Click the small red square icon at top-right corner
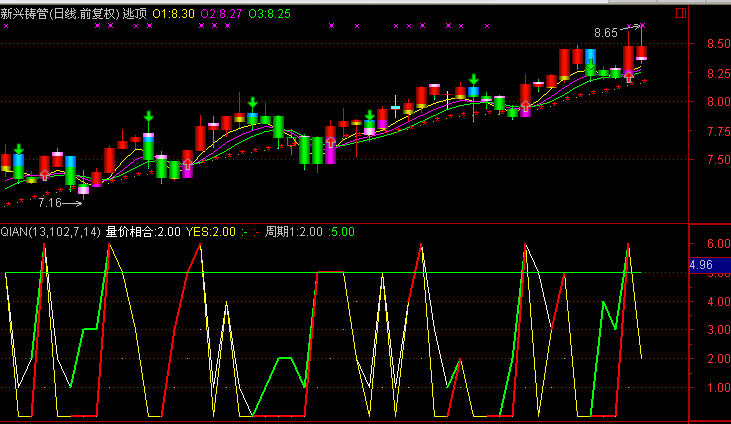 tap(681, 13)
